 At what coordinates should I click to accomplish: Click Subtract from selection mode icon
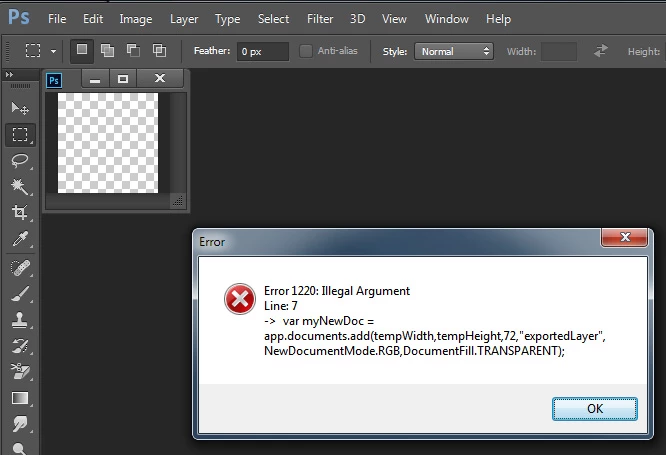pos(133,51)
